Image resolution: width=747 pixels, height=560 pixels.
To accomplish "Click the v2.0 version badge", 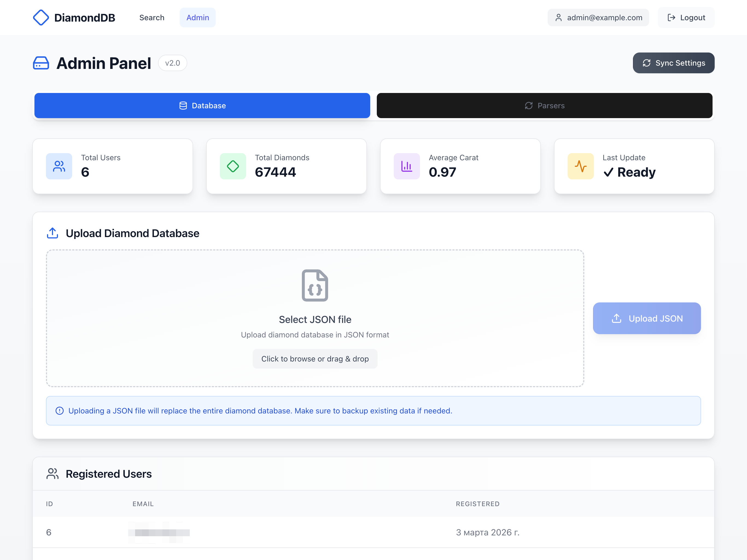I will click(x=173, y=63).
